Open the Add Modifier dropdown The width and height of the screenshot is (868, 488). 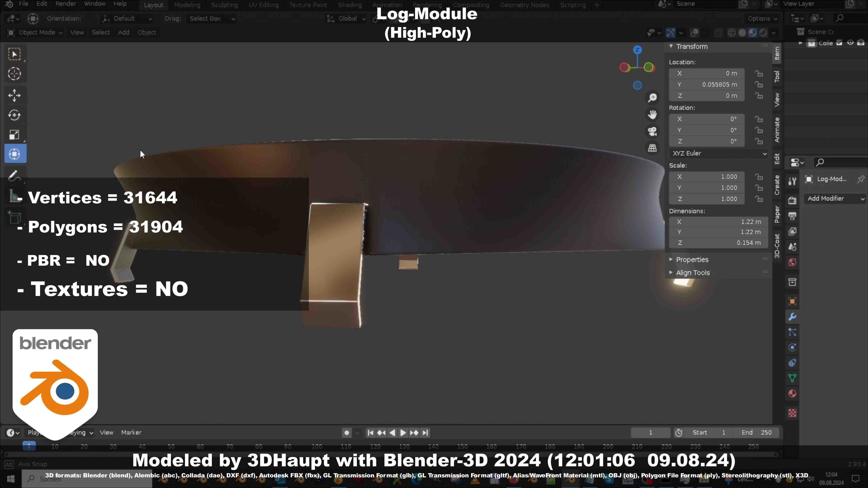[x=835, y=199]
